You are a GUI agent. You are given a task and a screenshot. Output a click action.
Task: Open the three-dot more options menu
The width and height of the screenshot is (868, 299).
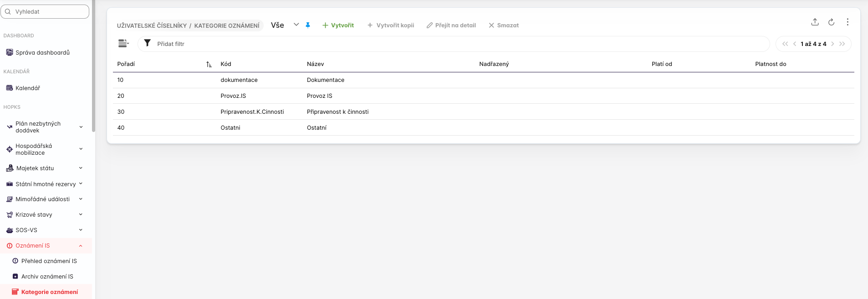click(x=847, y=22)
